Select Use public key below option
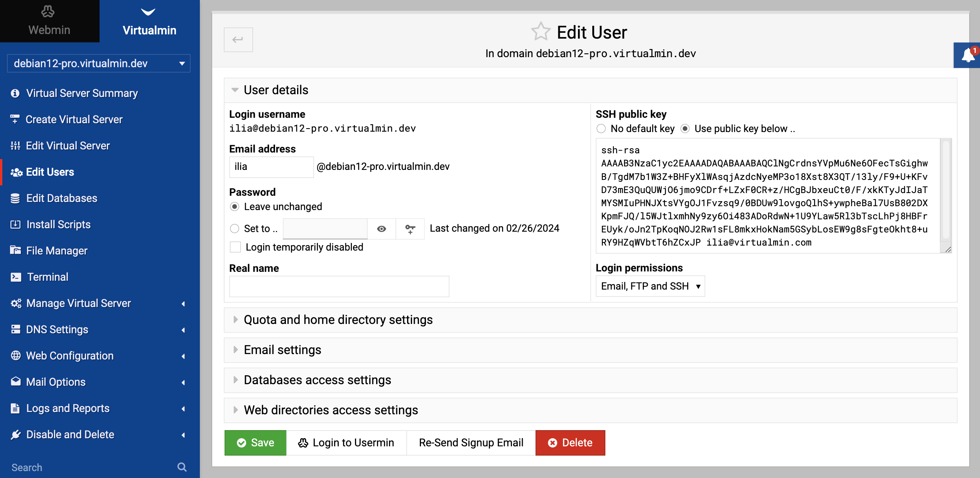Screen dimensions: 980x478 click(x=685, y=129)
